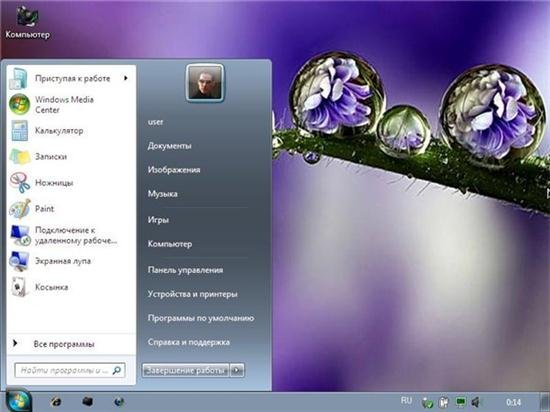Open the Косынка solitaire icon
The height and width of the screenshot is (412, 550).
pos(19,287)
